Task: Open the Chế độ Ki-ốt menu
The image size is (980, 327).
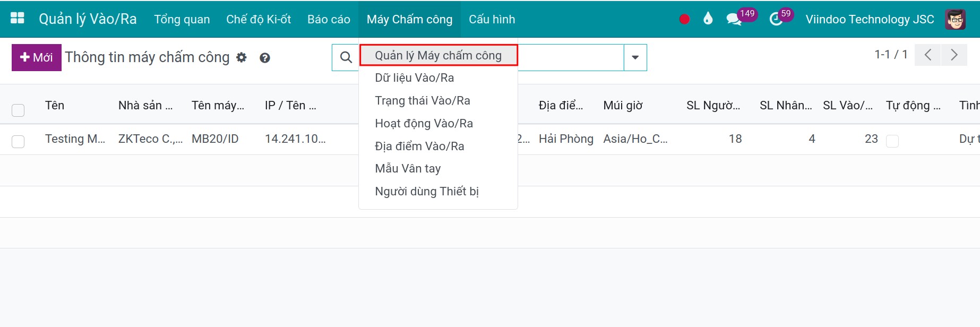Action: point(259,19)
